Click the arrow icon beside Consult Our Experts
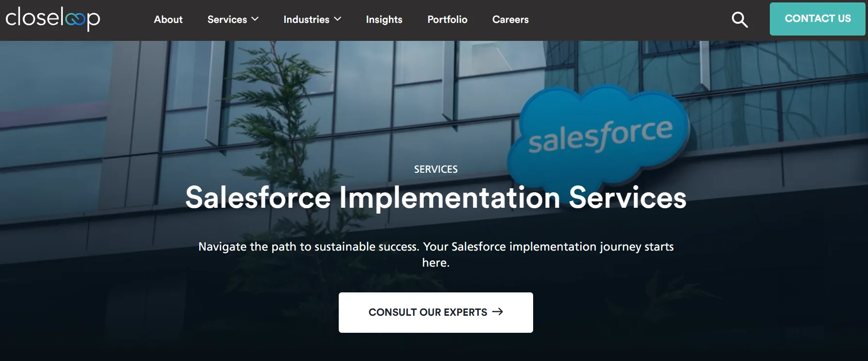The height and width of the screenshot is (361, 868). [x=498, y=312]
